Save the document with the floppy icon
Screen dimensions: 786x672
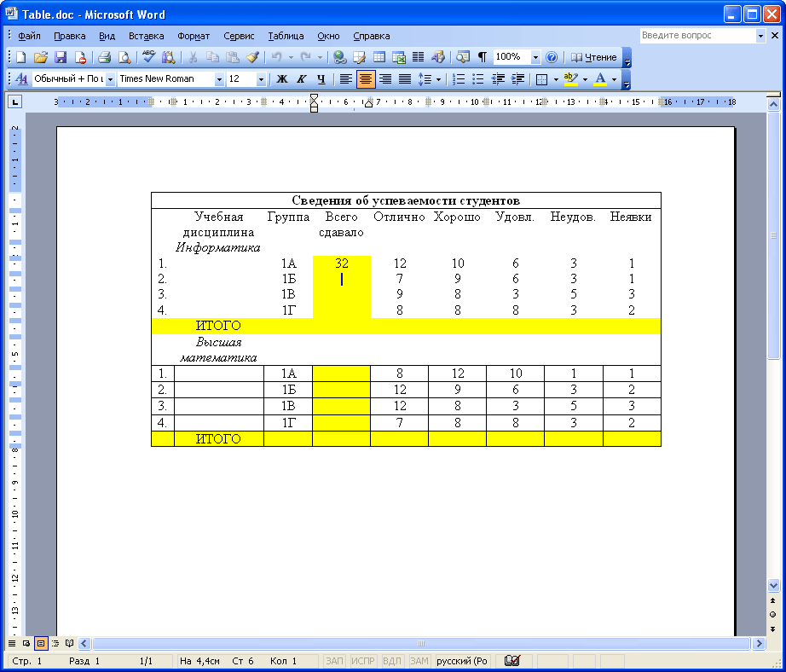[61, 57]
